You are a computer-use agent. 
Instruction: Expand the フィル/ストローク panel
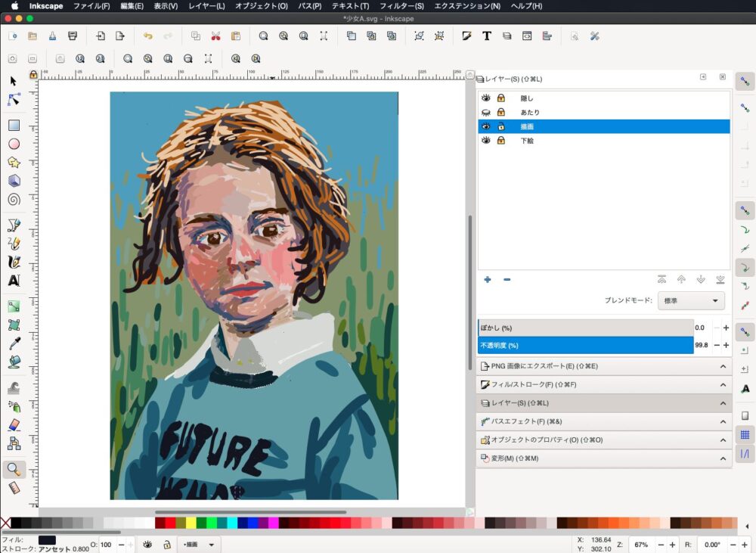pos(604,385)
